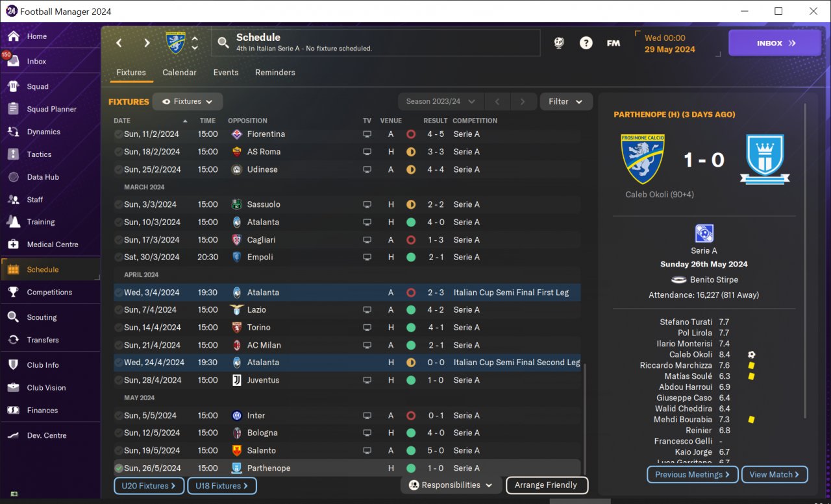
Task: Switch to the Reminders tab
Action: coord(275,73)
